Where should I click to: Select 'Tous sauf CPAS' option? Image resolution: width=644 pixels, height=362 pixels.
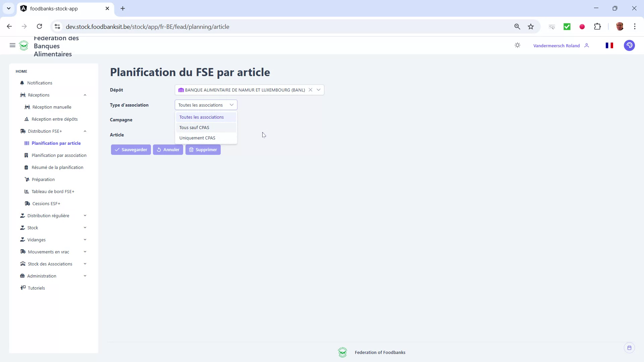195,127
